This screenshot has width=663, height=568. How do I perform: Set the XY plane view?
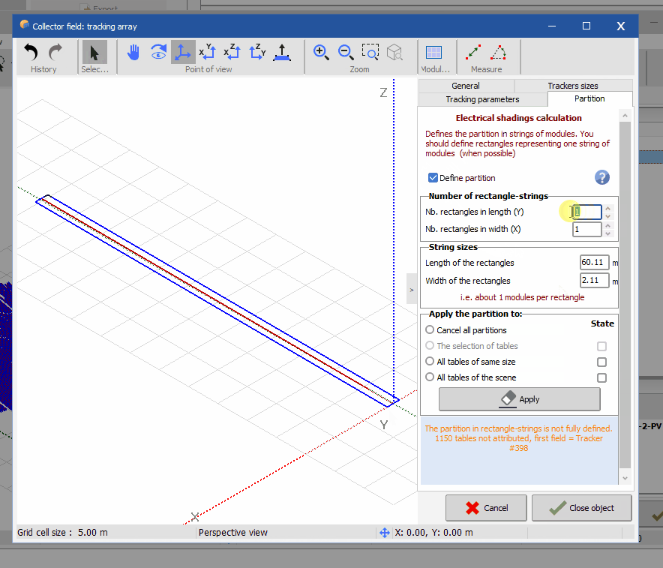tap(208, 52)
